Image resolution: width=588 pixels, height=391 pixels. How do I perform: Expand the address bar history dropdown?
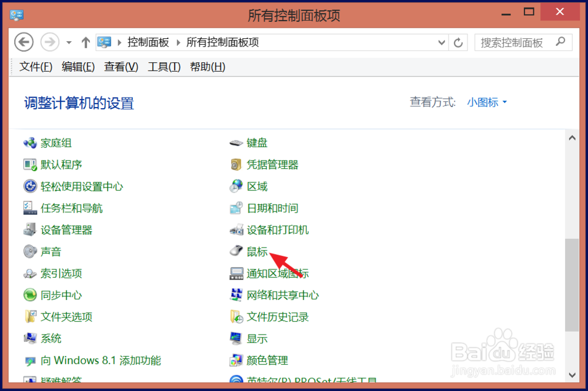coord(442,42)
